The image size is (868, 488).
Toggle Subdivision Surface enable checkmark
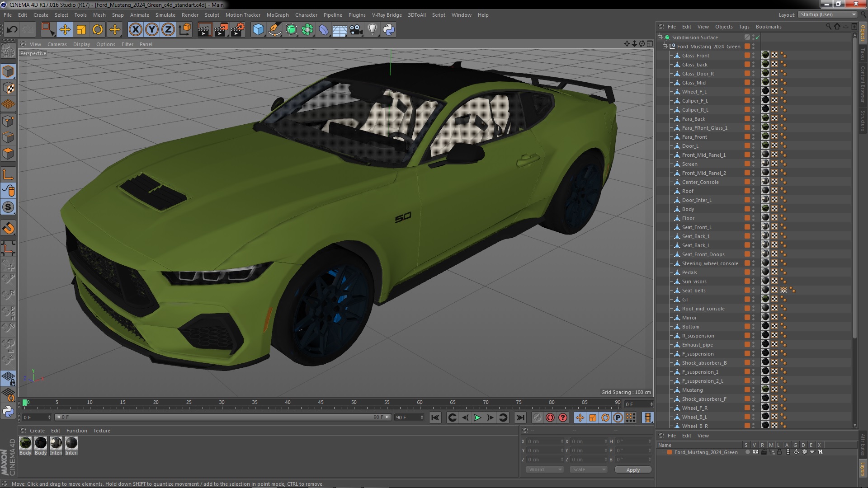(758, 38)
